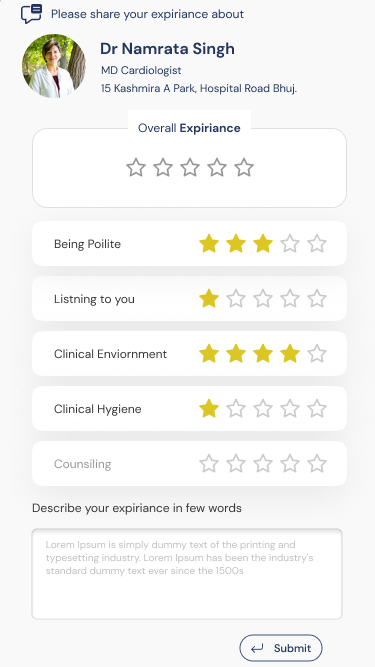375x667 pixels.
Task: Select the second star for Being Poilite
Action: pos(236,244)
